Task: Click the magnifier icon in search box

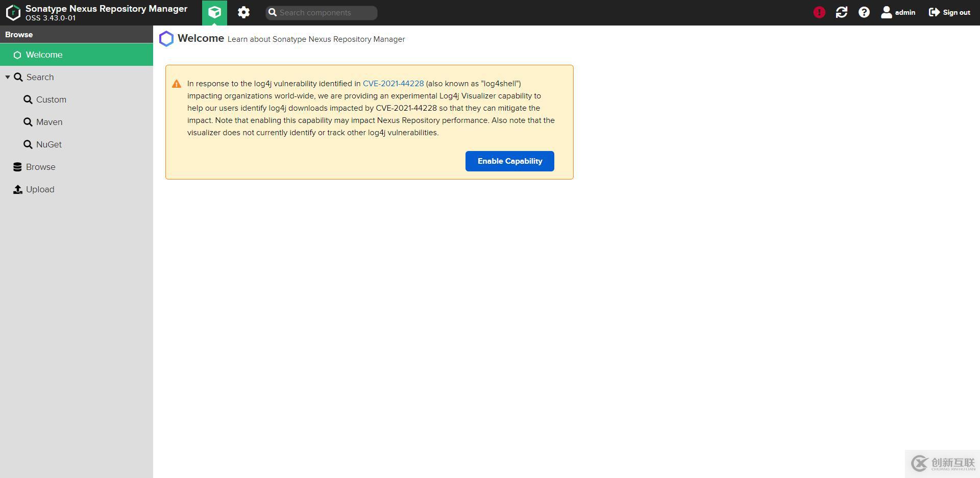Action: (273, 12)
